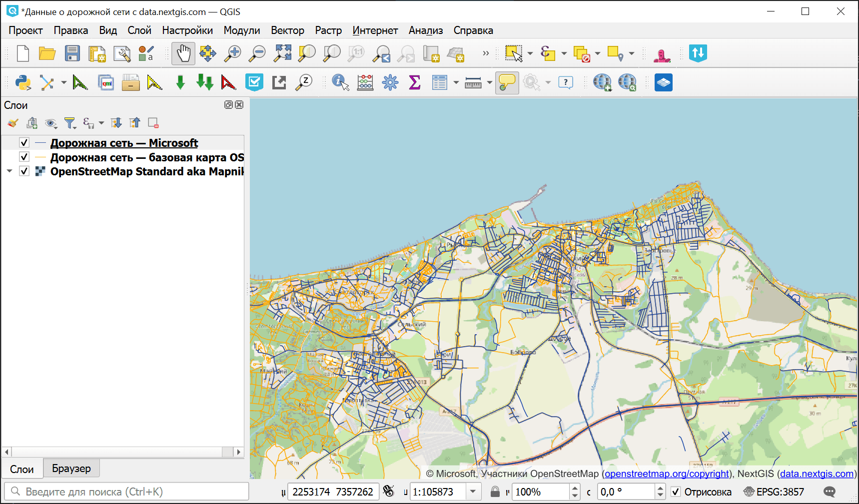Click the EPSG:3857 projection button
The height and width of the screenshot is (504, 859).
click(774, 492)
